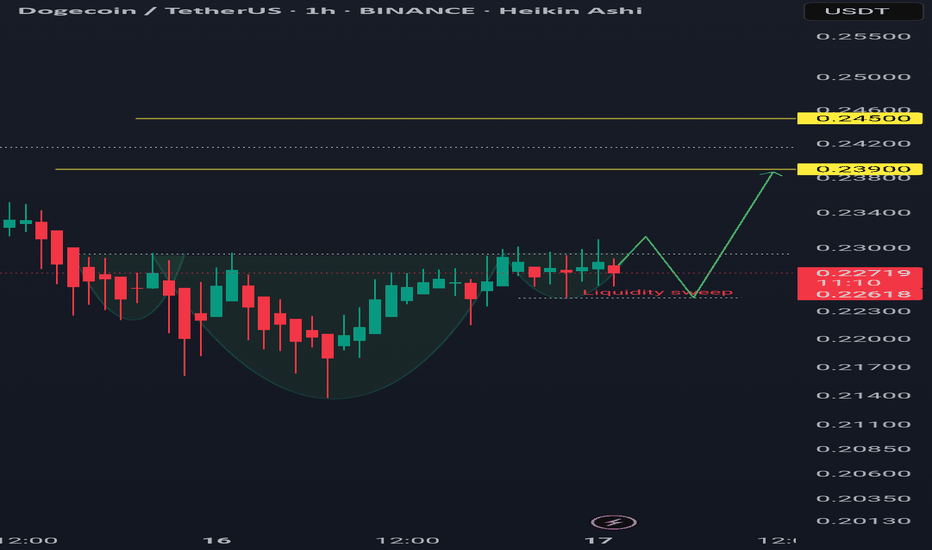Click the 12:00 label between 16 and 17
This screenshot has height=550, width=932.
click(408, 540)
